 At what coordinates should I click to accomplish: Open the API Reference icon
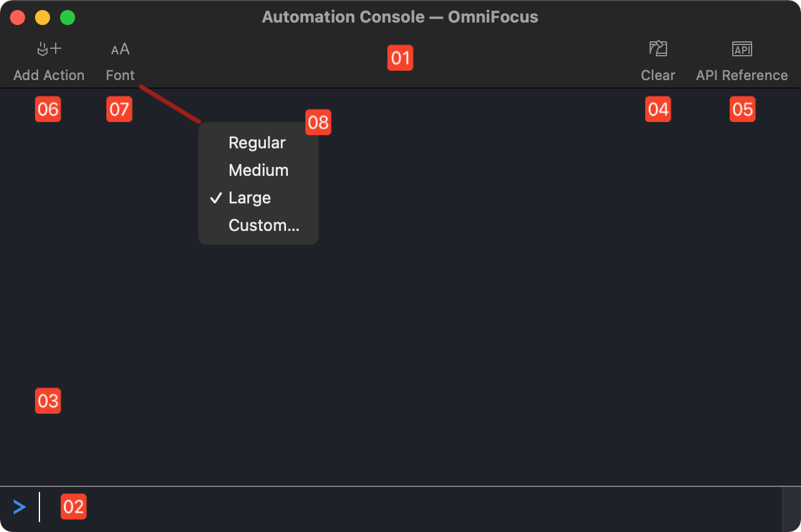click(x=742, y=49)
